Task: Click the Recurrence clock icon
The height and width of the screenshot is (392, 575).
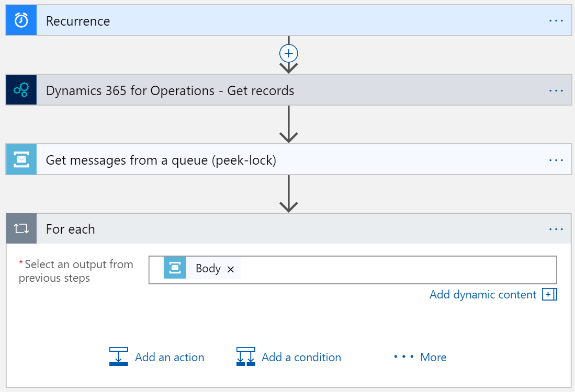Action: (x=21, y=20)
